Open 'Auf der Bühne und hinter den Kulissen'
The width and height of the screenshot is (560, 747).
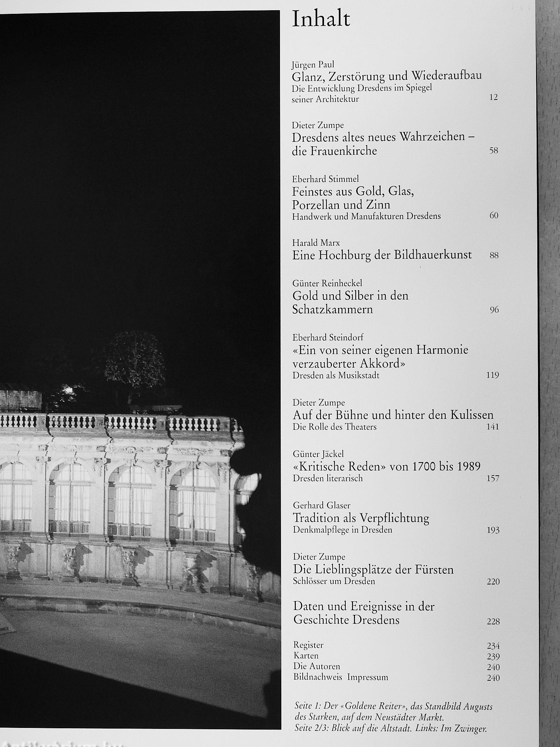pyautogui.click(x=393, y=415)
